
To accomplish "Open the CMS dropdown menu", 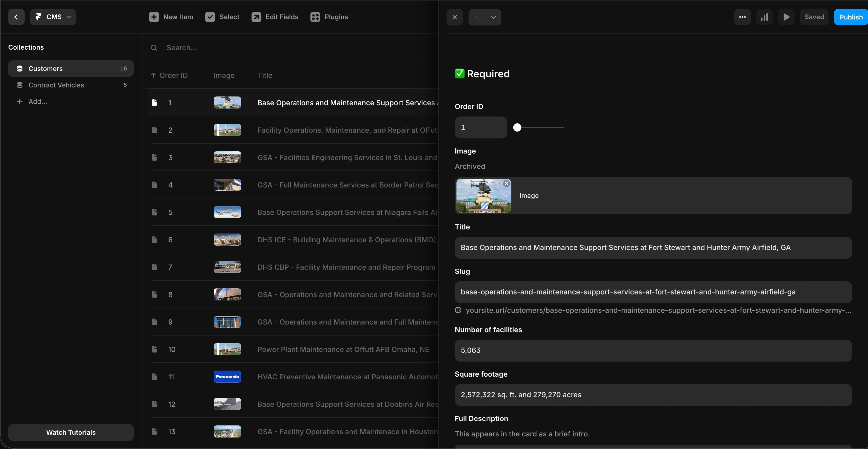I will pos(53,17).
